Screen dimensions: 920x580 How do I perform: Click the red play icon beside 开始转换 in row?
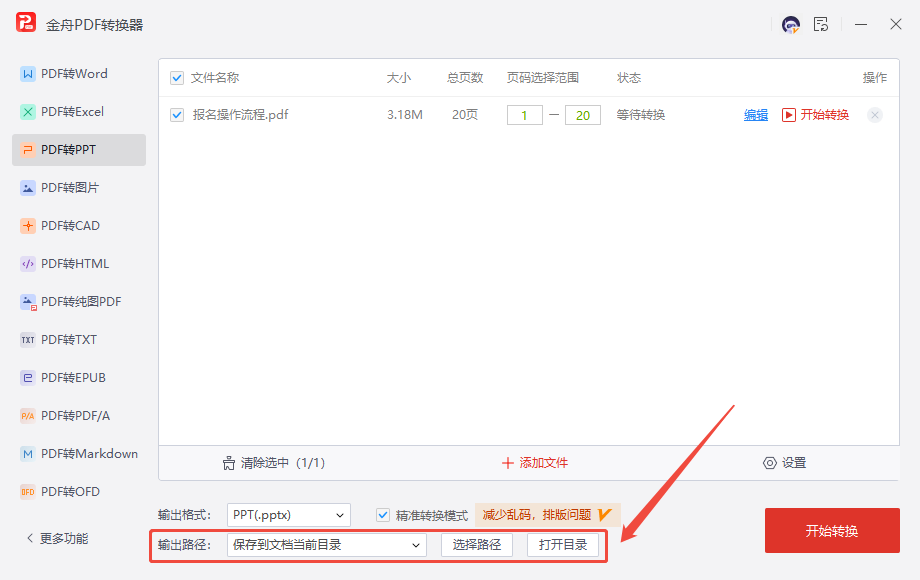pyautogui.click(x=789, y=115)
